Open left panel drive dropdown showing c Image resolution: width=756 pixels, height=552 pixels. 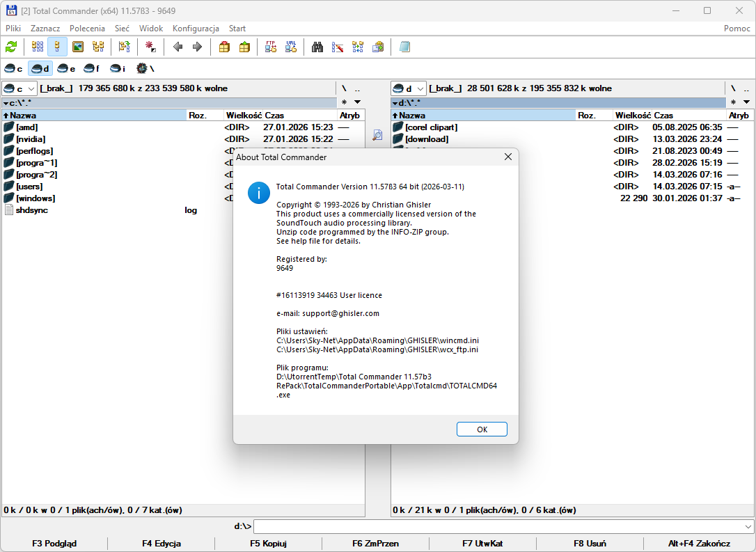pyautogui.click(x=19, y=88)
